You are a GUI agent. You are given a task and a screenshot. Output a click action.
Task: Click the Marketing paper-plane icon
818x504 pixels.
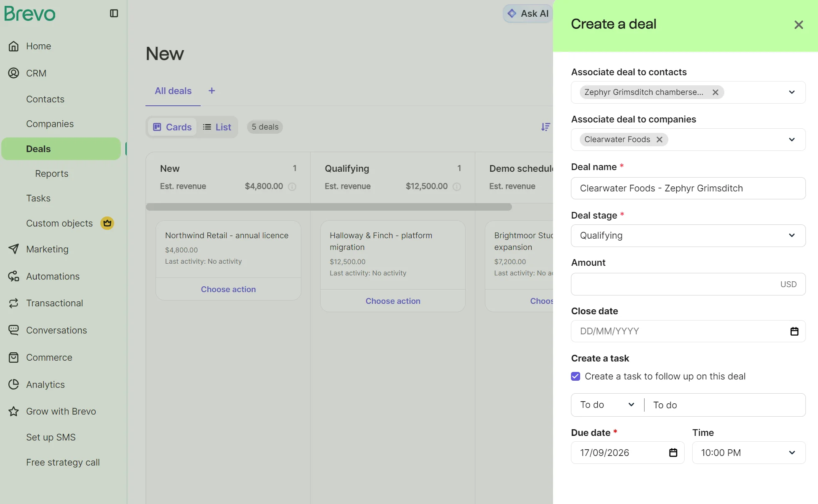pyautogui.click(x=14, y=249)
